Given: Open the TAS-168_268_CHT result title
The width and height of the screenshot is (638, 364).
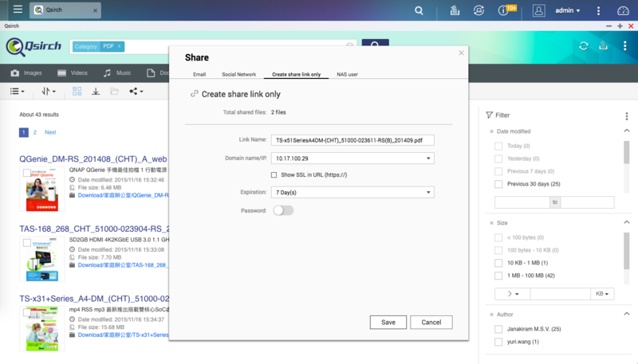Looking at the screenshot, I should pyautogui.click(x=94, y=229).
